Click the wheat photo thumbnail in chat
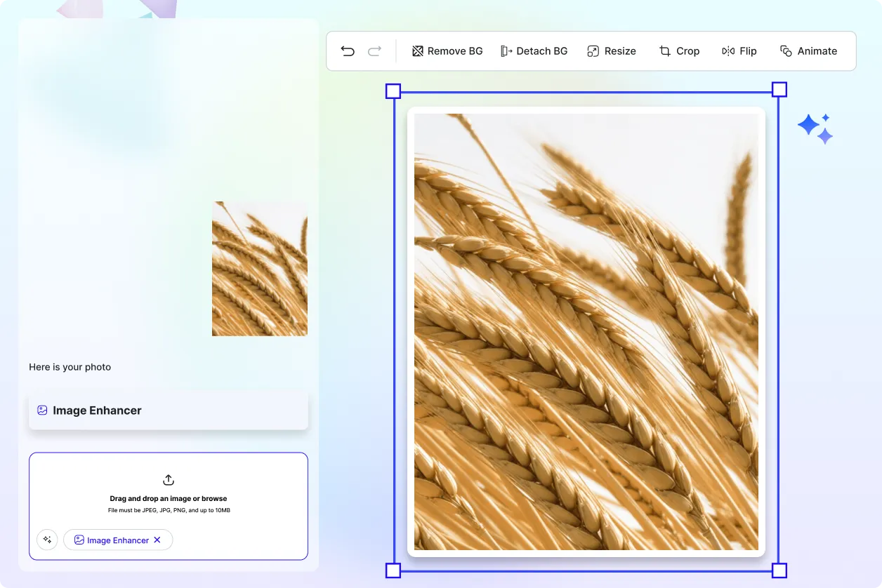This screenshot has height=588, width=882. point(260,269)
